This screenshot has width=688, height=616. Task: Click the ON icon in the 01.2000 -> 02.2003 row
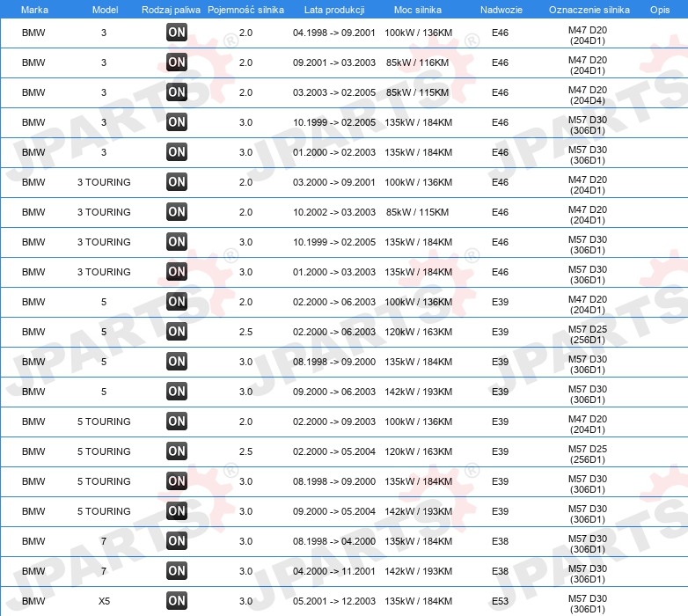pyautogui.click(x=177, y=152)
